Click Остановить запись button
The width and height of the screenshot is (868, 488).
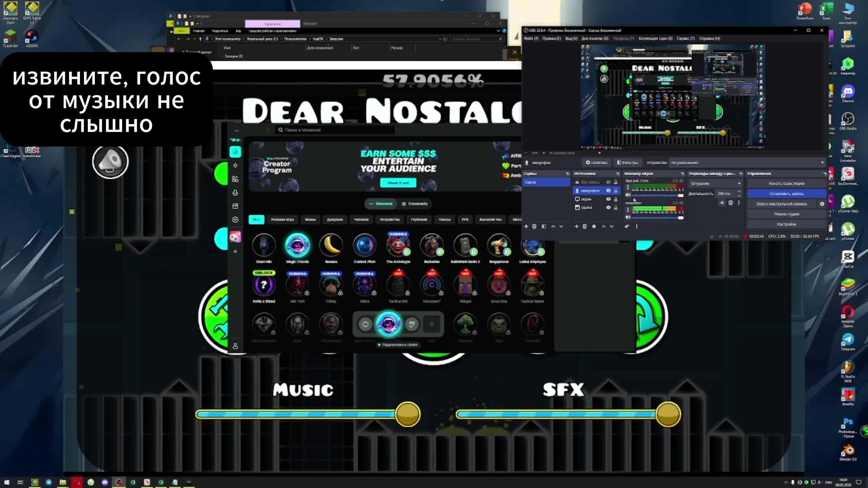point(786,194)
